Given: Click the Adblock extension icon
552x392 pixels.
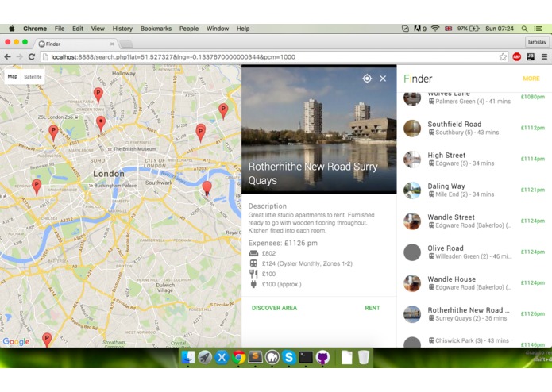Looking at the screenshot, I should pos(516,56).
